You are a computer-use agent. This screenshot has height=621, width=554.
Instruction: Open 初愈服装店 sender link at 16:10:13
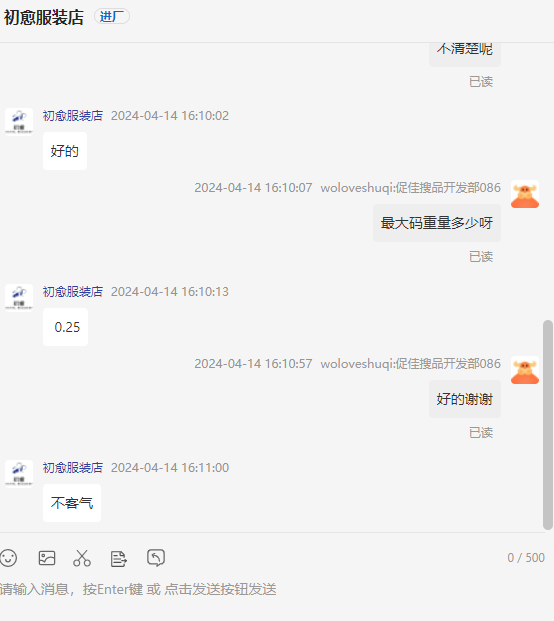pos(73,292)
